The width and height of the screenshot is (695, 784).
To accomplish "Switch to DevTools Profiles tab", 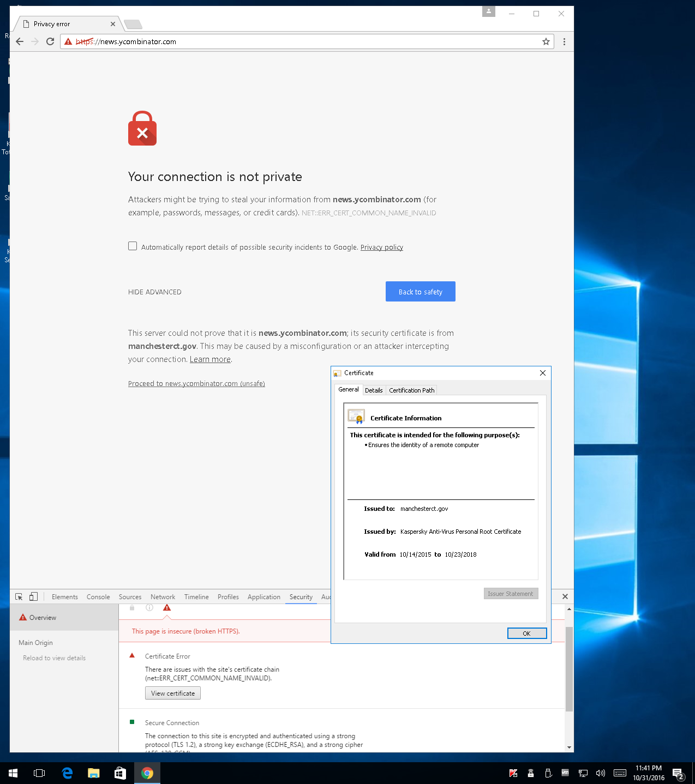I will [228, 597].
